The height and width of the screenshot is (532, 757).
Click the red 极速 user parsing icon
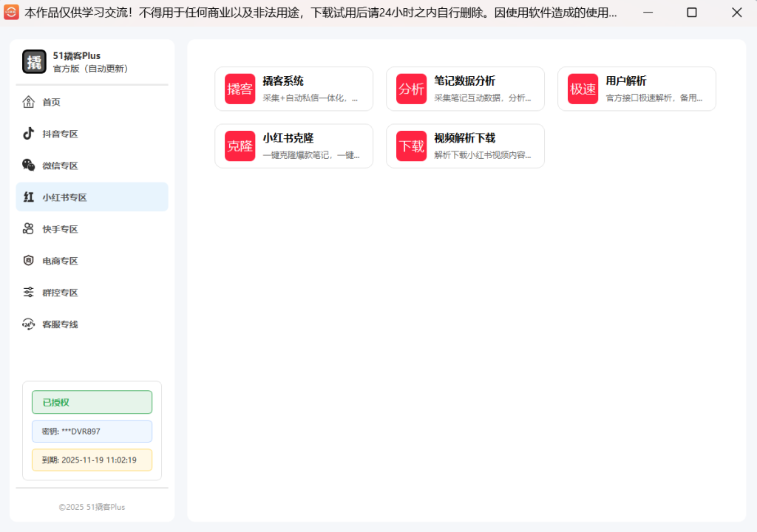[583, 89]
